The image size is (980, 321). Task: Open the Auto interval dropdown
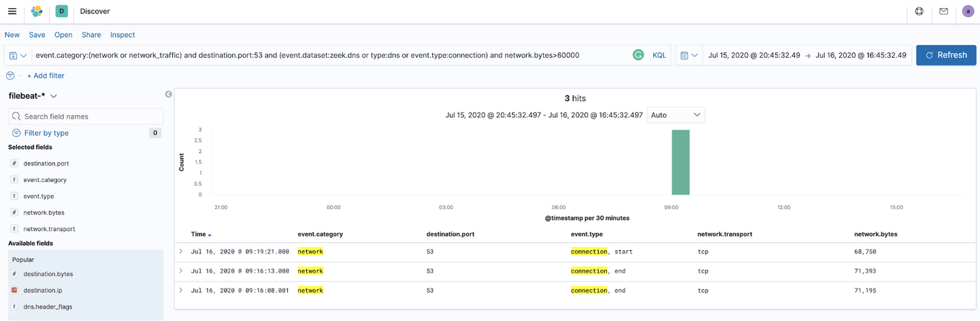(x=675, y=115)
